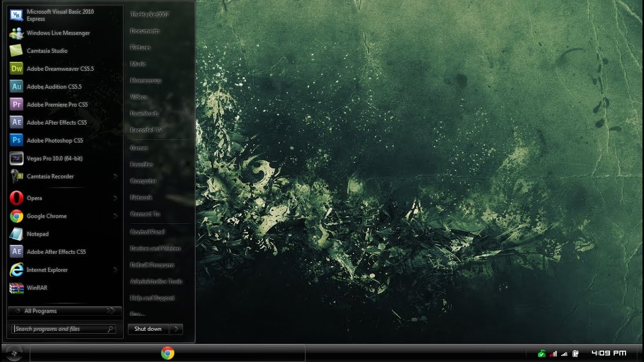
Task: Open the WinRAR icon
Action: click(x=17, y=288)
